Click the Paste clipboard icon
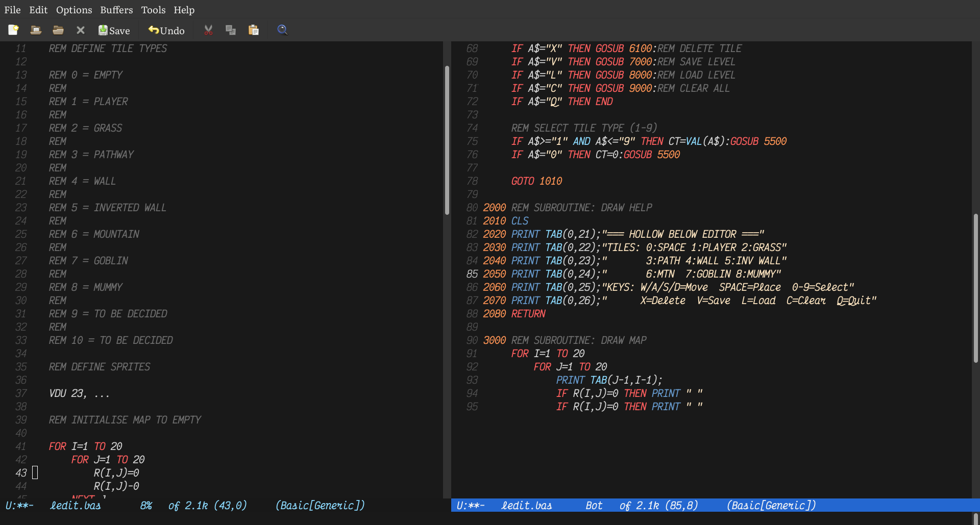The width and height of the screenshot is (980, 525). [254, 30]
